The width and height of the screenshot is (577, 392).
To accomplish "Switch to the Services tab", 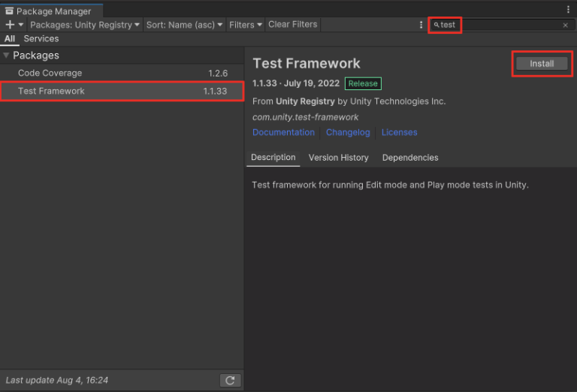I will point(41,38).
